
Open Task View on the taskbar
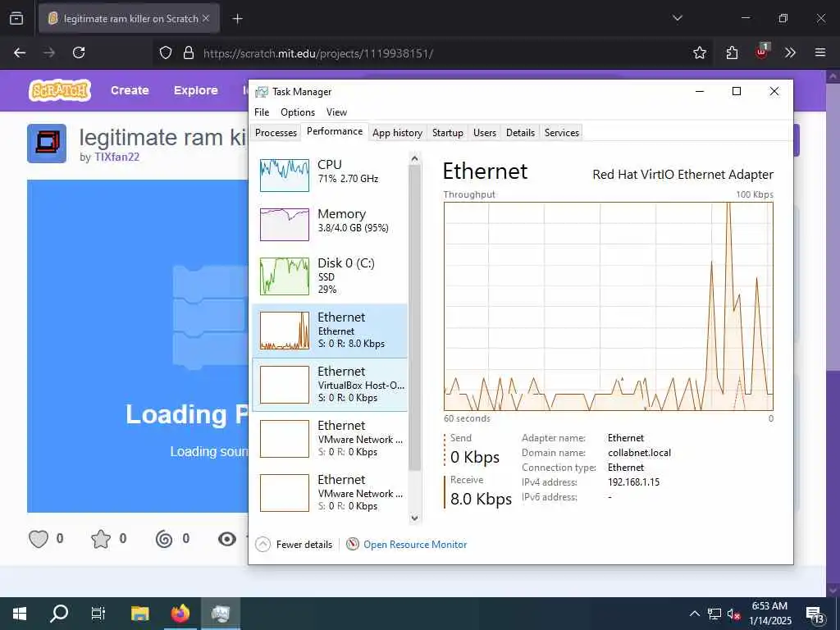98,614
